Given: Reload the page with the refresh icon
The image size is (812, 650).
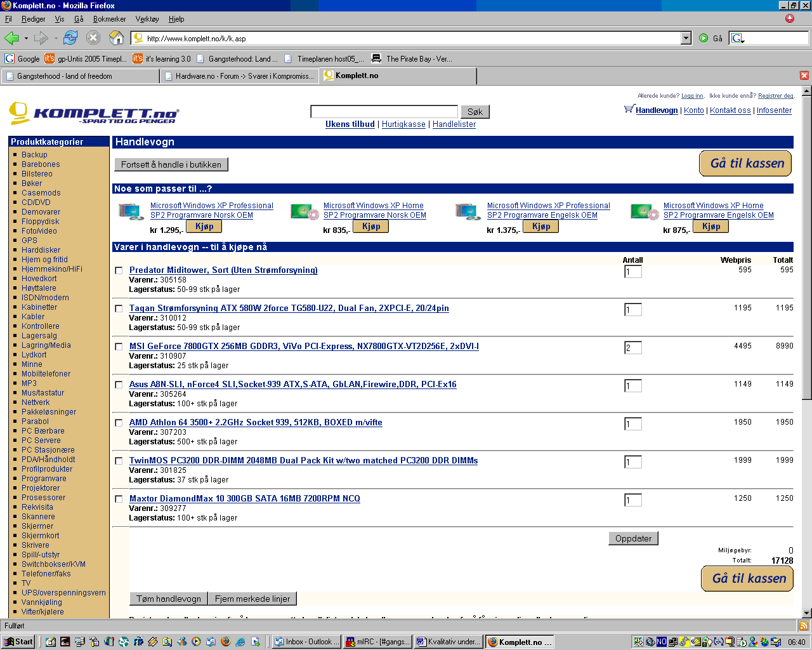Looking at the screenshot, I should (x=70, y=38).
